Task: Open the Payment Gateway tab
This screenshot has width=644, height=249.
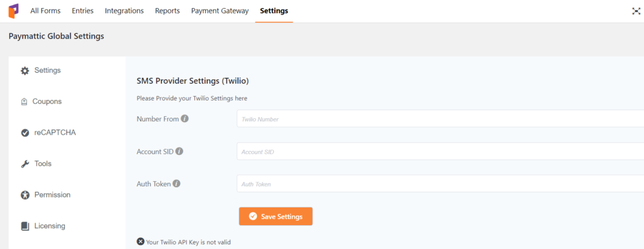Action: [219, 11]
